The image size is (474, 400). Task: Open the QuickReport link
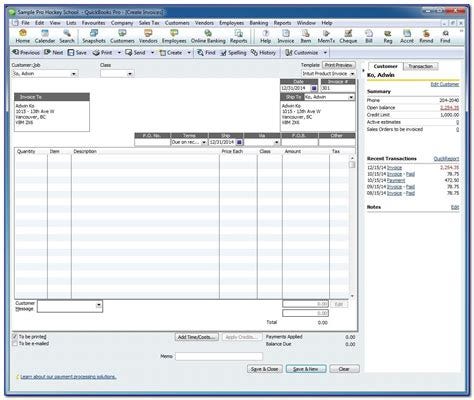point(446,159)
